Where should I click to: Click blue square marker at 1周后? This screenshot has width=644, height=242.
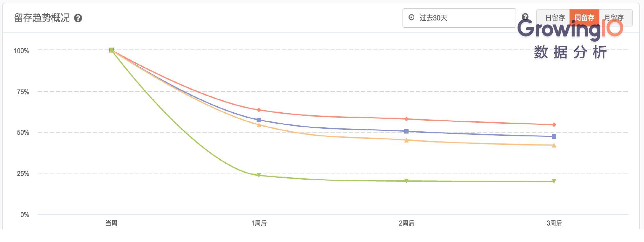[x=259, y=120]
